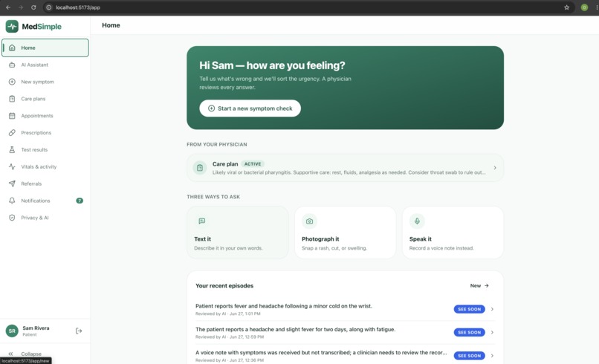Open Appointments section
The height and width of the screenshot is (364, 599).
pyautogui.click(x=45, y=116)
